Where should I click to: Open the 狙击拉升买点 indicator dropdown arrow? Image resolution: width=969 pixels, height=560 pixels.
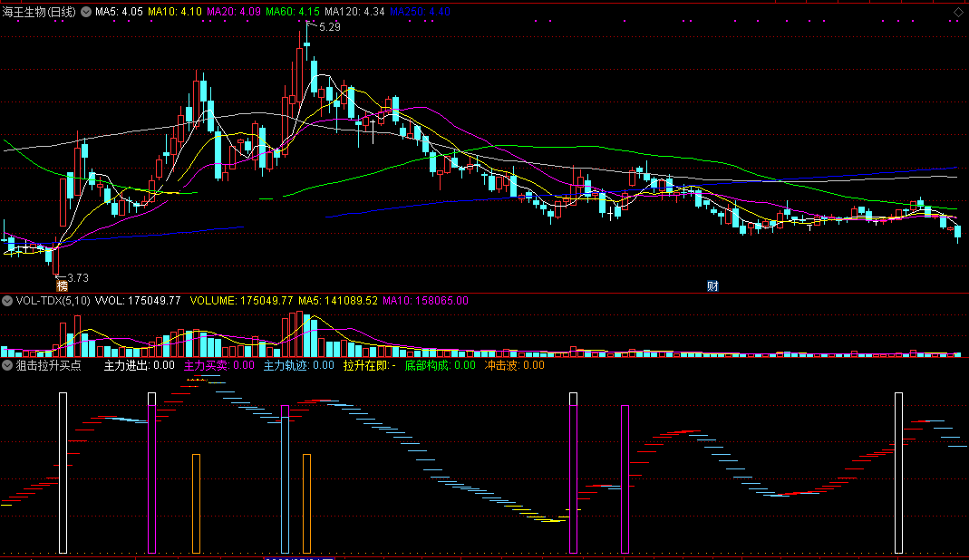pyautogui.click(x=7, y=365)
